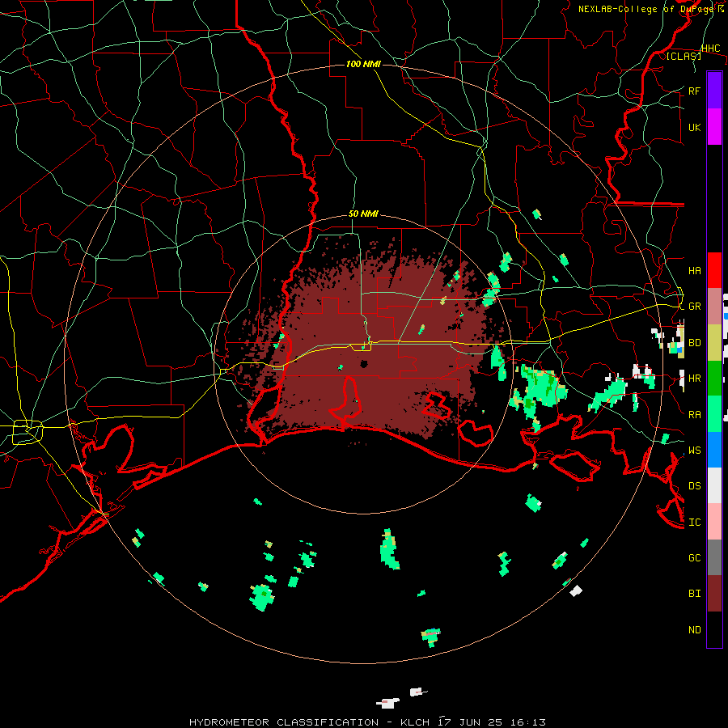This screenshot has width=728, height=728.
Task: Click the IC legend label
Action: click(694, 523)
